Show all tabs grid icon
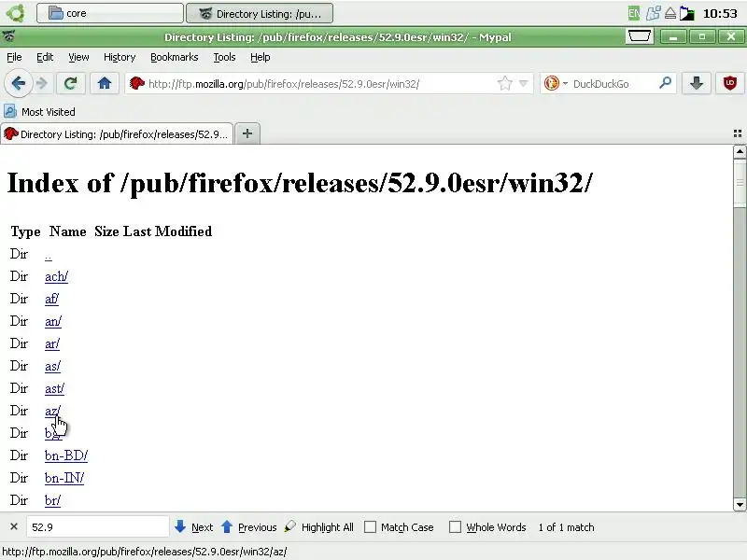The image size is (747, 560). pos(738,133)
